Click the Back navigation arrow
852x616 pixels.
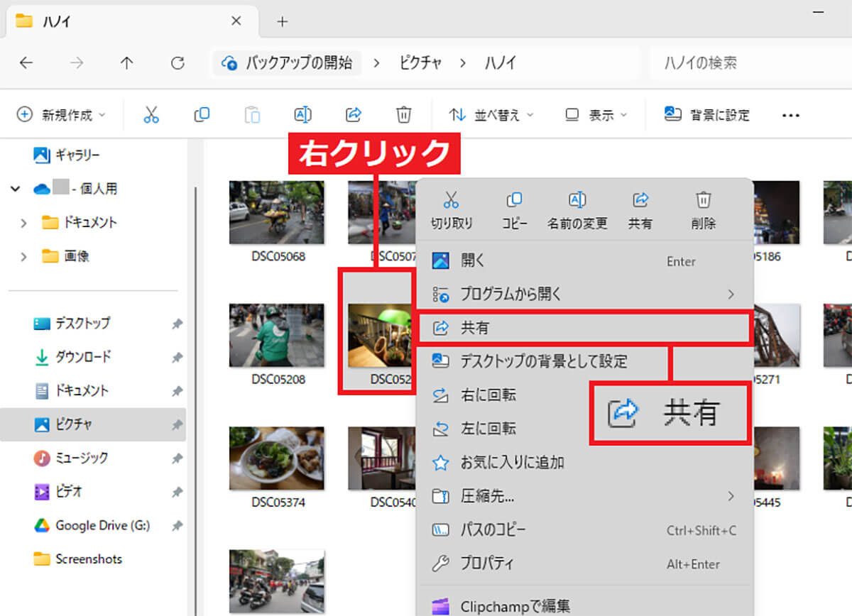tap(26, 63)
